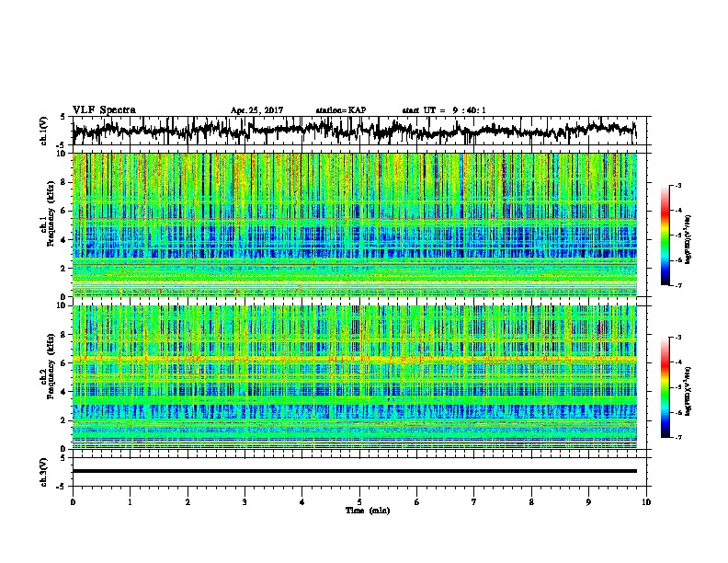Click time axis tick label '2'
The image size is (728, 563).
click(188, 502)
